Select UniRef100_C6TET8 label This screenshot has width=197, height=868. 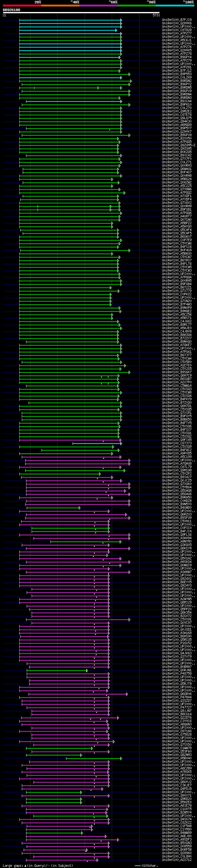pyautogui.click(x=177, y=115)
